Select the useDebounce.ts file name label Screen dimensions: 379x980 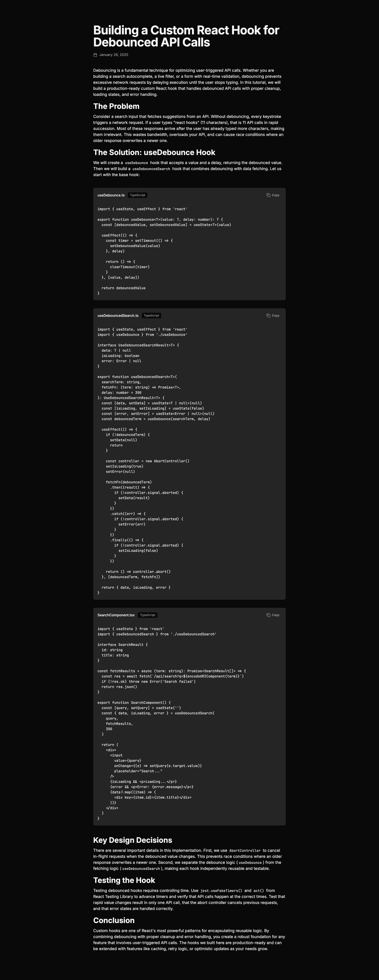click(111, 195)
